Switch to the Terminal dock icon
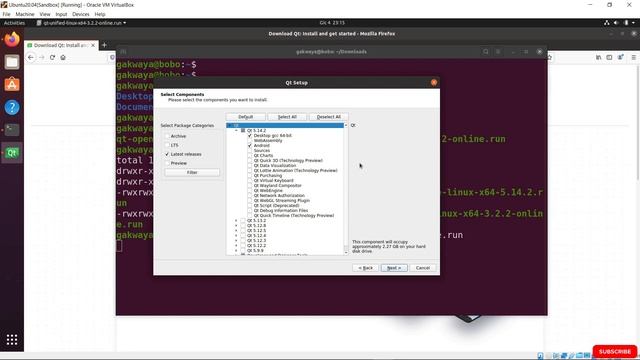This screenshot has width=640, height=360. pyautogui.click(x=12, y=130)
